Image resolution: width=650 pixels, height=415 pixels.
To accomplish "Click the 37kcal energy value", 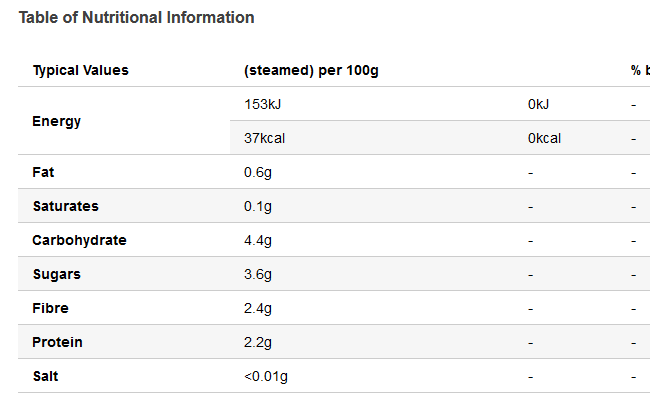I will point(264,138).
